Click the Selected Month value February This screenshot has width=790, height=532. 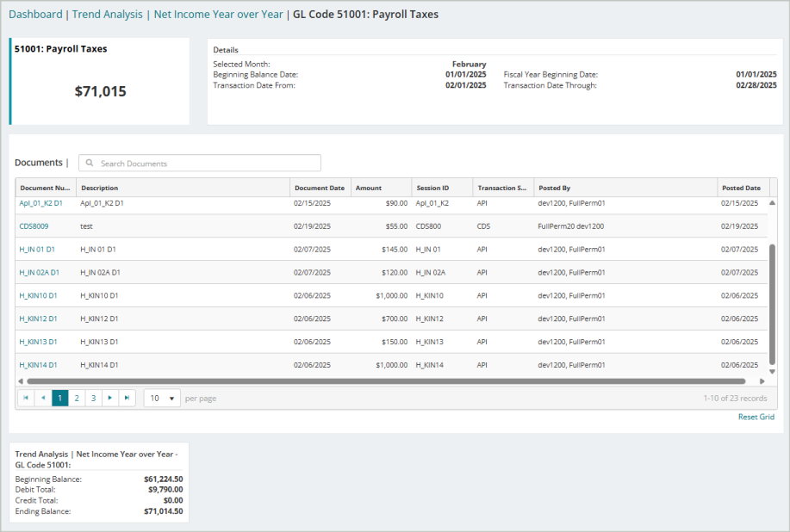(x=469, y=64)
